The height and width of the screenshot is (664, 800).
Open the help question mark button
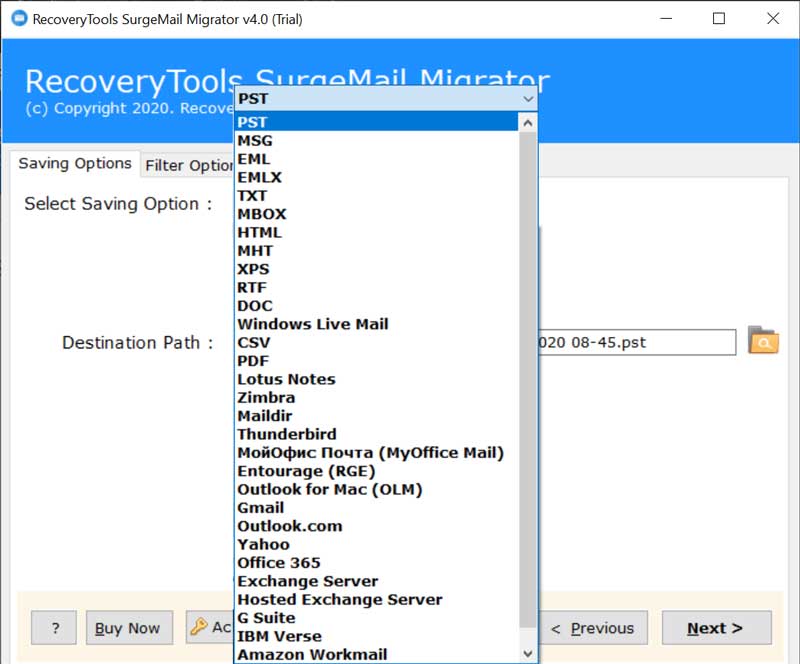coord(54,628)
